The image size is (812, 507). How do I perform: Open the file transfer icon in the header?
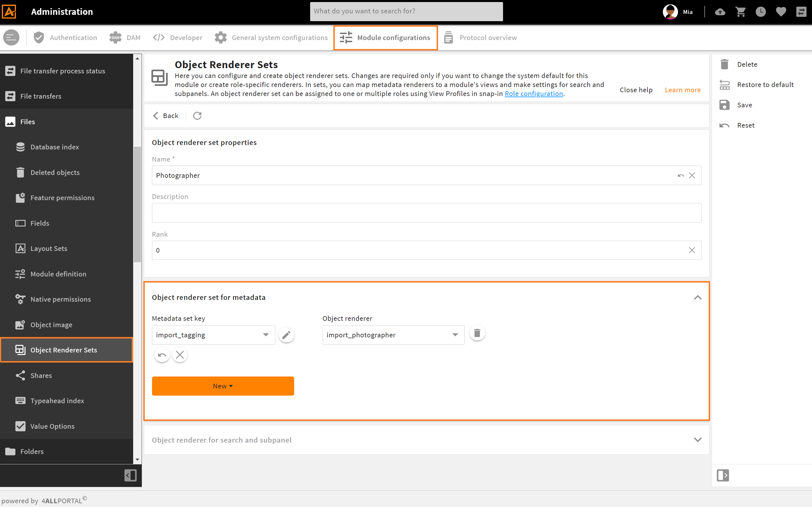801,12
